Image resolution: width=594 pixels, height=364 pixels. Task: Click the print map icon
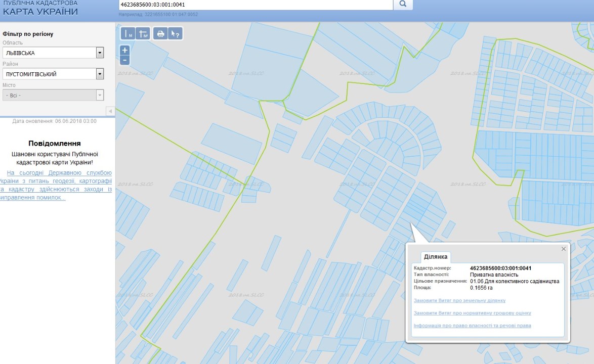160,34
